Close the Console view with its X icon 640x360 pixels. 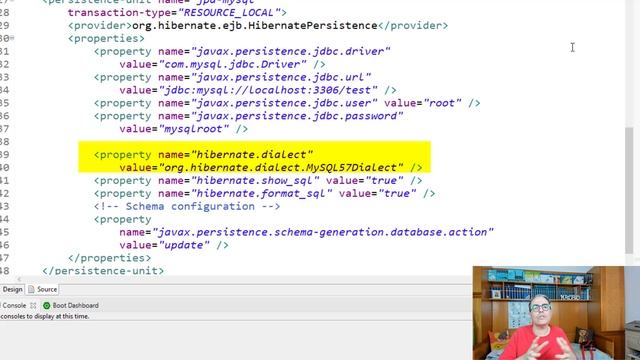pos(33,305)
